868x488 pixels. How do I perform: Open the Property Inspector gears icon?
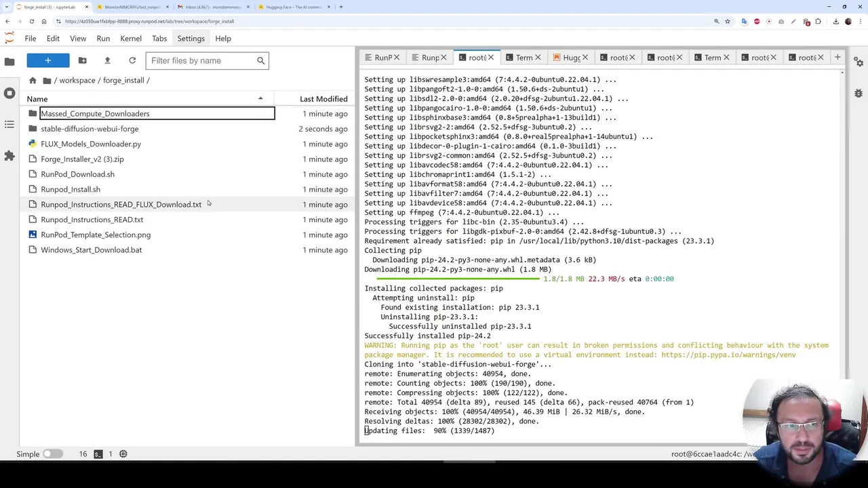tap(859, 62)
